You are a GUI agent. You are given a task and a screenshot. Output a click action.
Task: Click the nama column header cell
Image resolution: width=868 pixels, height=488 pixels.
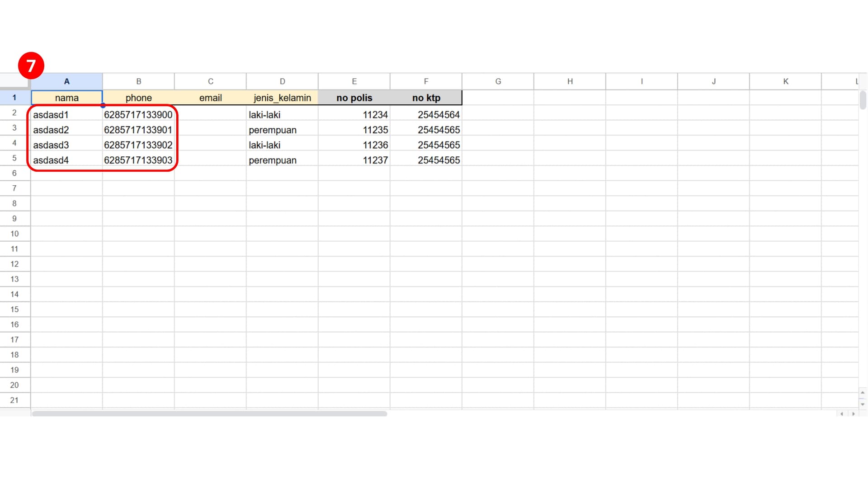67,97
